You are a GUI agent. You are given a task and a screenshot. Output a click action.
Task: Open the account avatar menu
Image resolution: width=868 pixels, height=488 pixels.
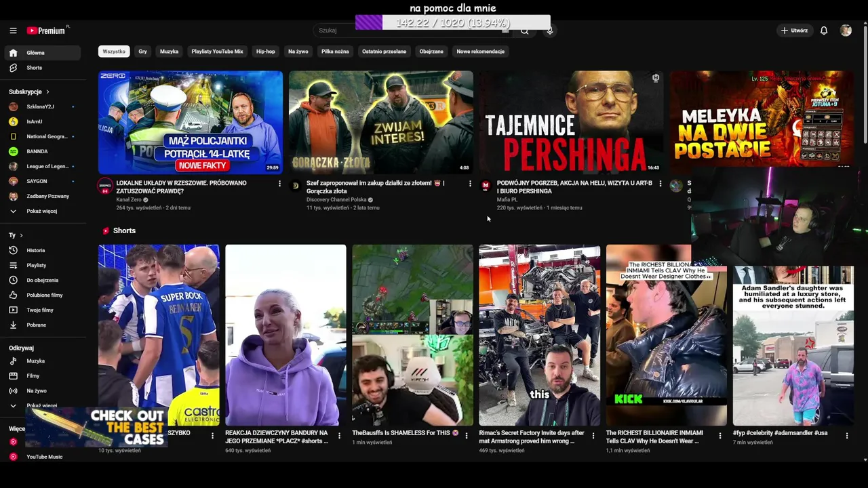[846, 30]
